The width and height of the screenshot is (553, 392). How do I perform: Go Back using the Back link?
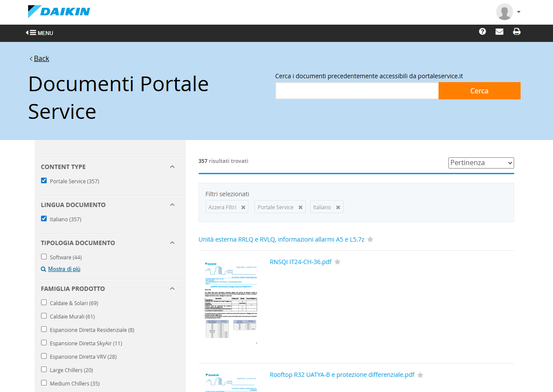41,58
